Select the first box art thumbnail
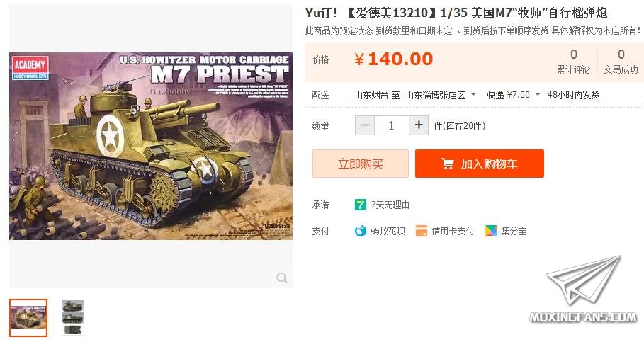This screenshot has height=342, width=644. point(28,318)
